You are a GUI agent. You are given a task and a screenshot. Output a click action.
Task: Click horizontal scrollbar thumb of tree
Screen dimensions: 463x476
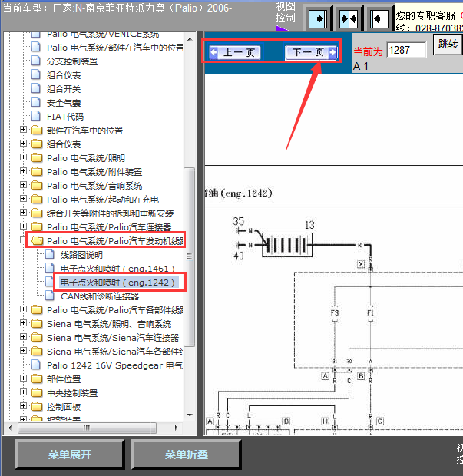[x=87, y=428]
